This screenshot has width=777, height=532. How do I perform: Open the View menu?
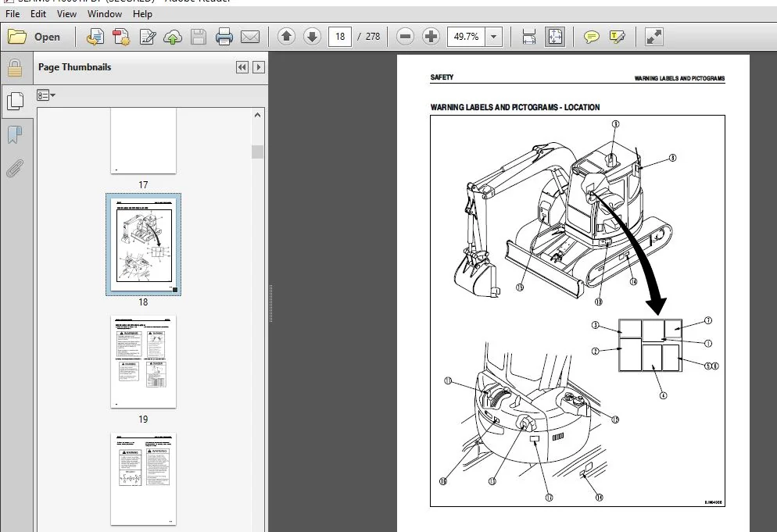coord(66,14)
